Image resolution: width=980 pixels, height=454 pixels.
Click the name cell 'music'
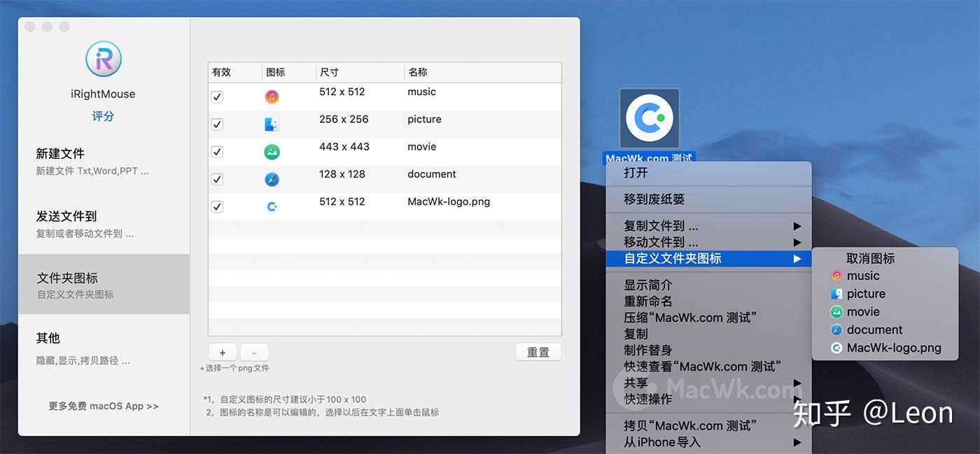[421, 92]
